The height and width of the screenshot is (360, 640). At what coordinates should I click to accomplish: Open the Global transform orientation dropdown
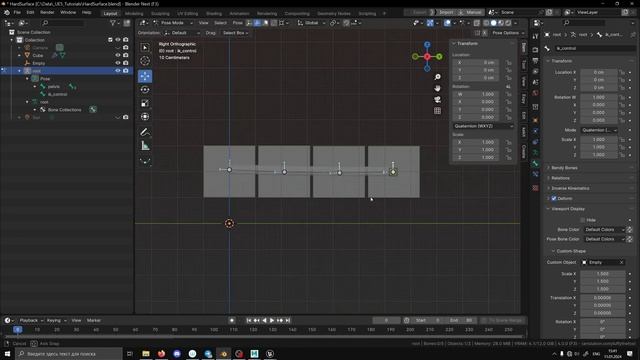tap(311, 23)
